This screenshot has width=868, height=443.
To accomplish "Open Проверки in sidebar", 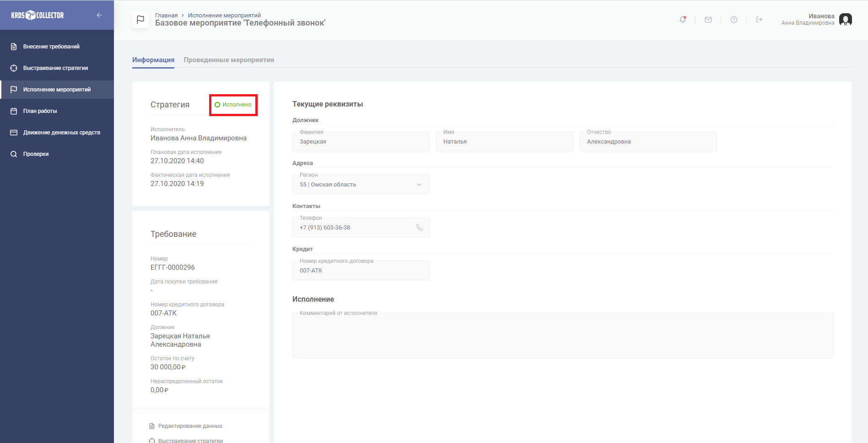I will tap(36, 154).
